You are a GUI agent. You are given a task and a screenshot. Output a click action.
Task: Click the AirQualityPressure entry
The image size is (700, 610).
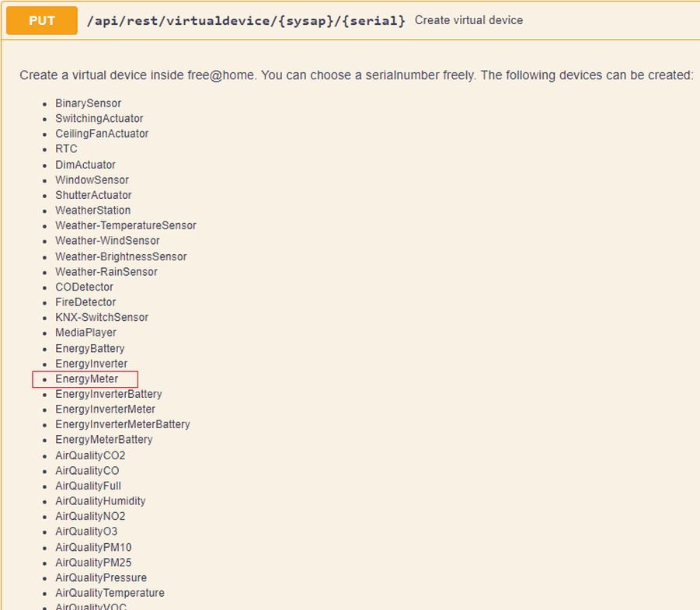[101, 578]
